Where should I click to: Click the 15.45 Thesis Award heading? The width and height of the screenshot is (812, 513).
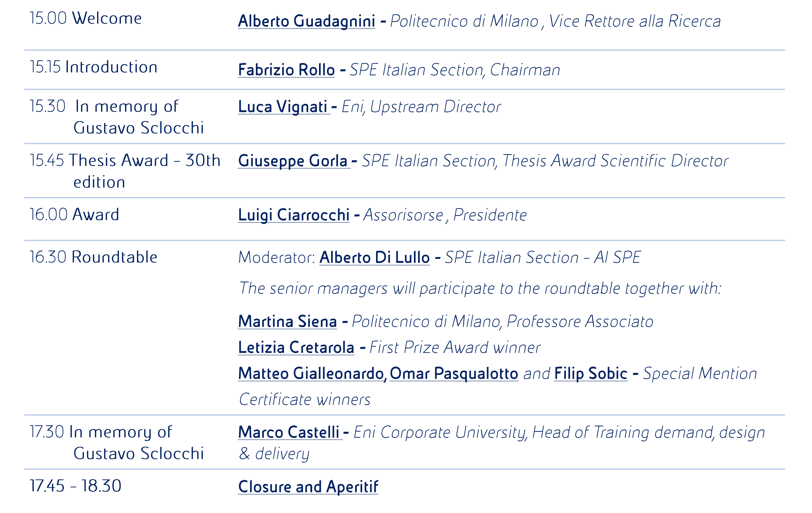click(x=125, y=161)
